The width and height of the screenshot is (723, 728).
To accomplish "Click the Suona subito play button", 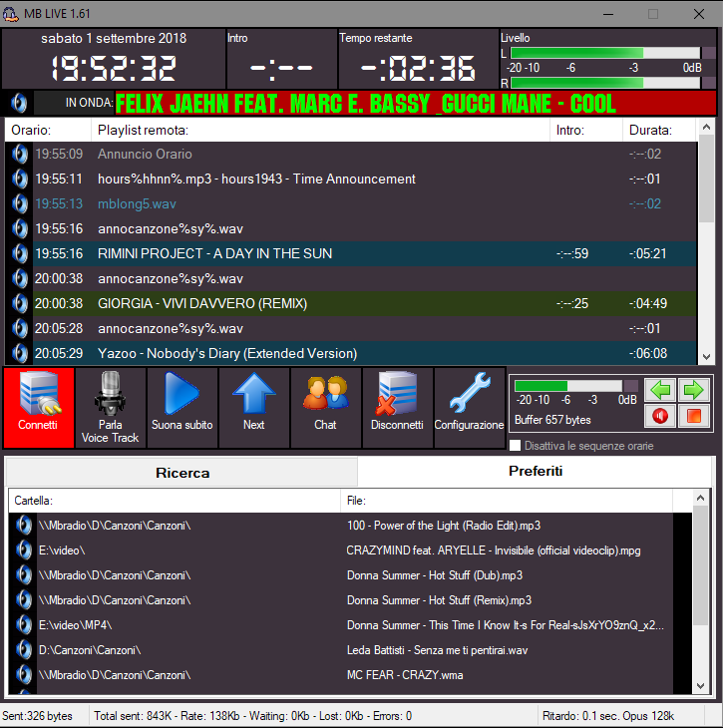I will pyautogui.click(x=182, y=408).
